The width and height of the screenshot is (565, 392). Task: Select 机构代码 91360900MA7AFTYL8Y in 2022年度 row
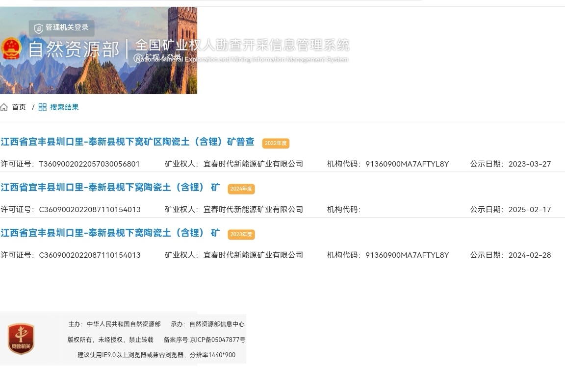pyautogui.click(x=407, y=164)
